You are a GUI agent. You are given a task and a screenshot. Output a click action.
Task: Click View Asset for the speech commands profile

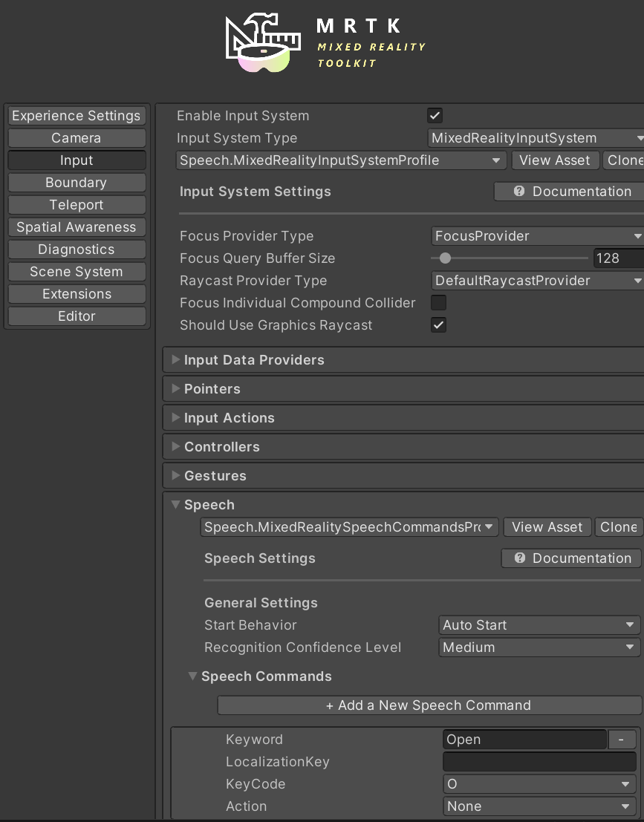point(547,526)
